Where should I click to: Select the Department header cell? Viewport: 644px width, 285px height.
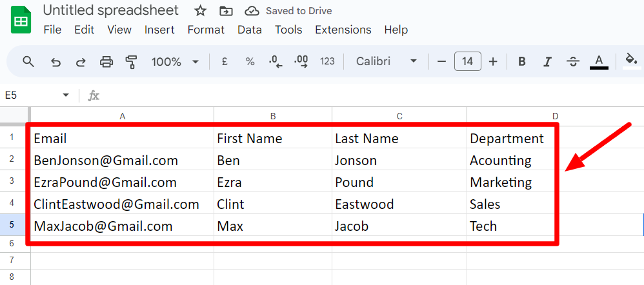(x=556, y=137)
